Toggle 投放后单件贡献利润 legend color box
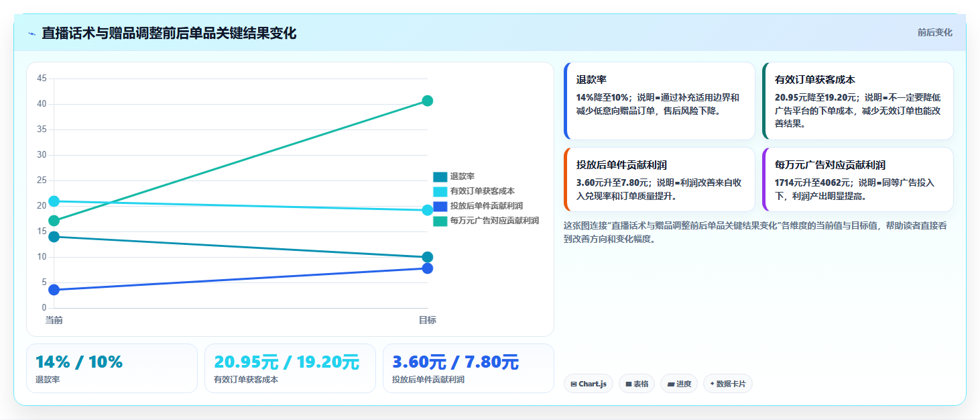 [x=440, y=206]
